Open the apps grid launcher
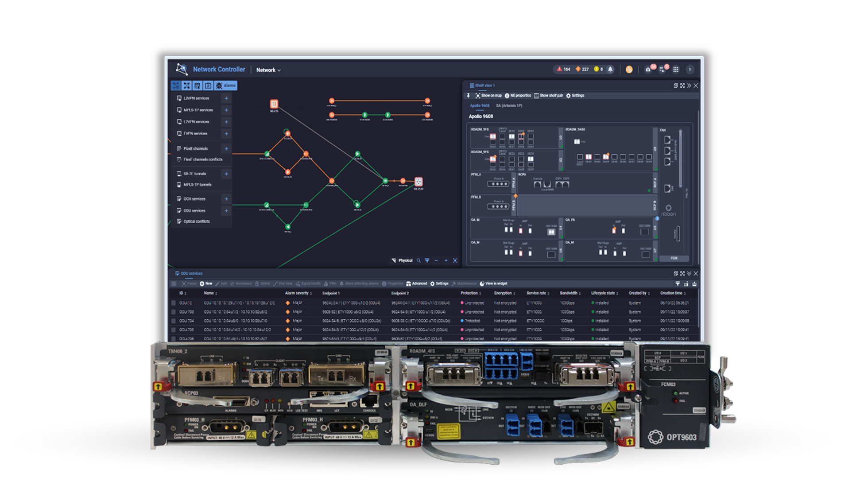868x489 pixels. [x=676, y=70]
